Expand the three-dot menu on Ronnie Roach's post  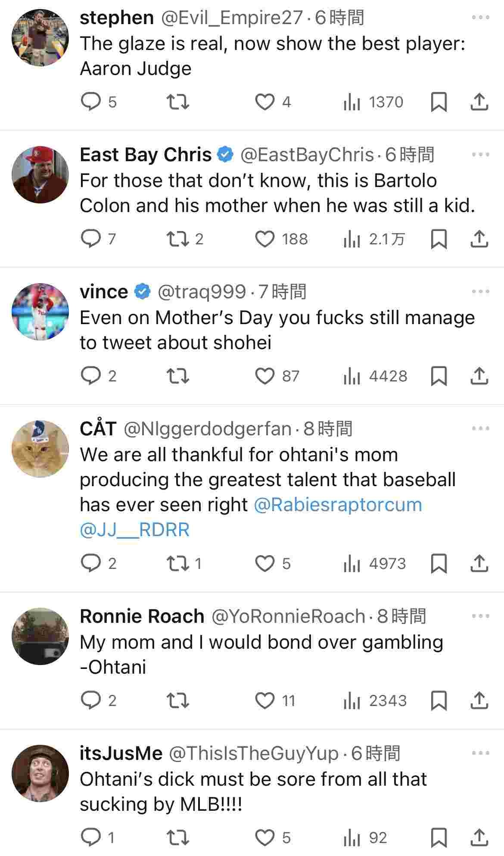(x=480, y=616)
